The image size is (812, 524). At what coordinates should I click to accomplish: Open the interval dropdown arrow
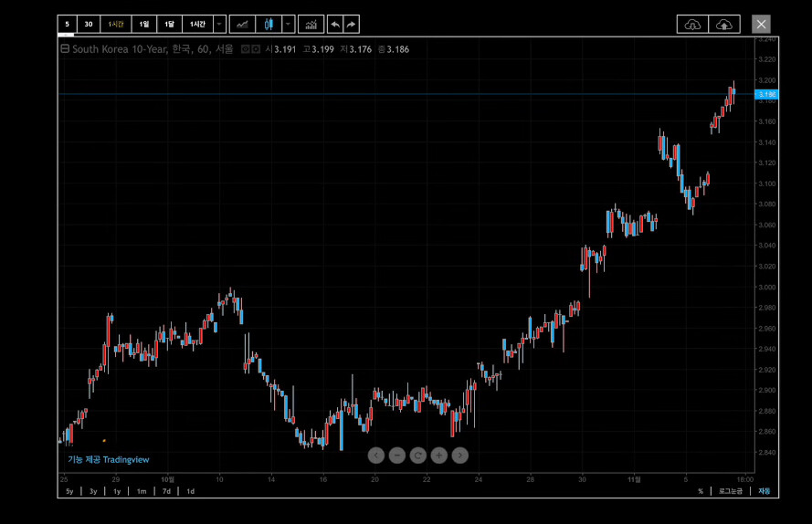click(x=219, y=25)
